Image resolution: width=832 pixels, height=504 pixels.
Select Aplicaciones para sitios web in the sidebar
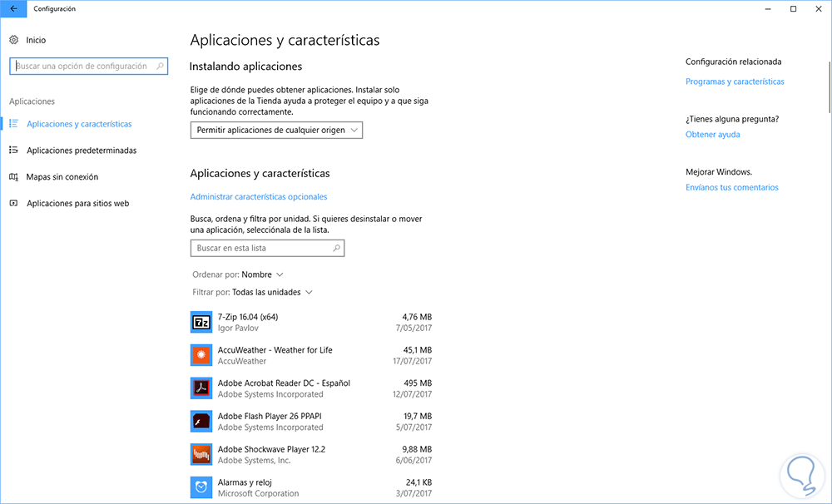(x=78, y=203)
